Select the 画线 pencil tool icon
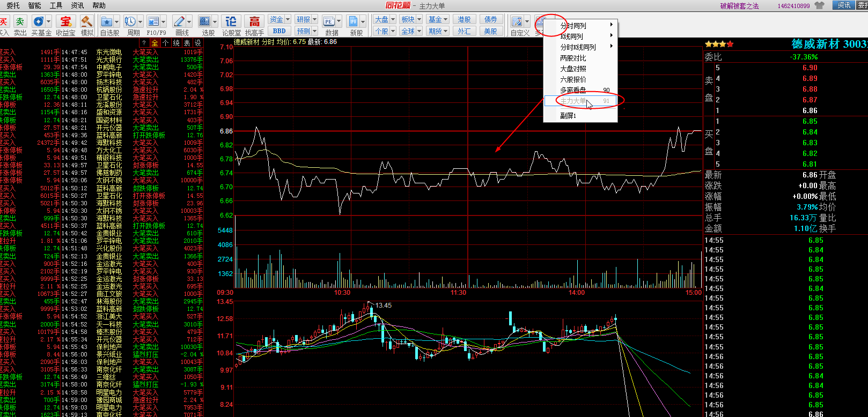The width and height of the screenshot is (868, 417). pyautogui.click(x=179, y=21)
